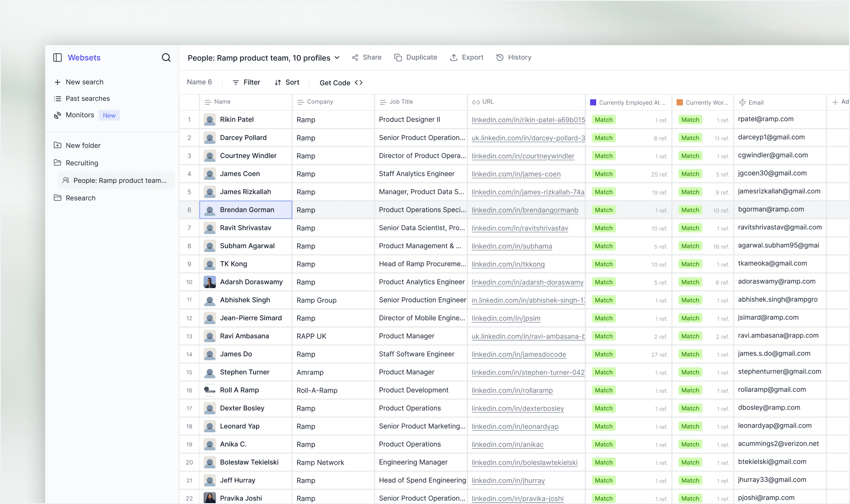
Task: Click the Export upload icon
Action: pyautogui.click(x=454, y=57)
